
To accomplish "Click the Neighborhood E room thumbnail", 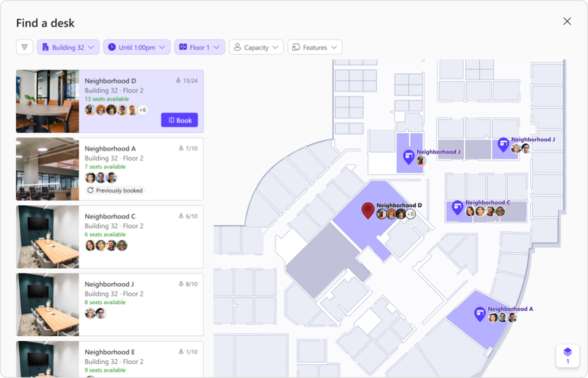I will (x=47, y=358).
